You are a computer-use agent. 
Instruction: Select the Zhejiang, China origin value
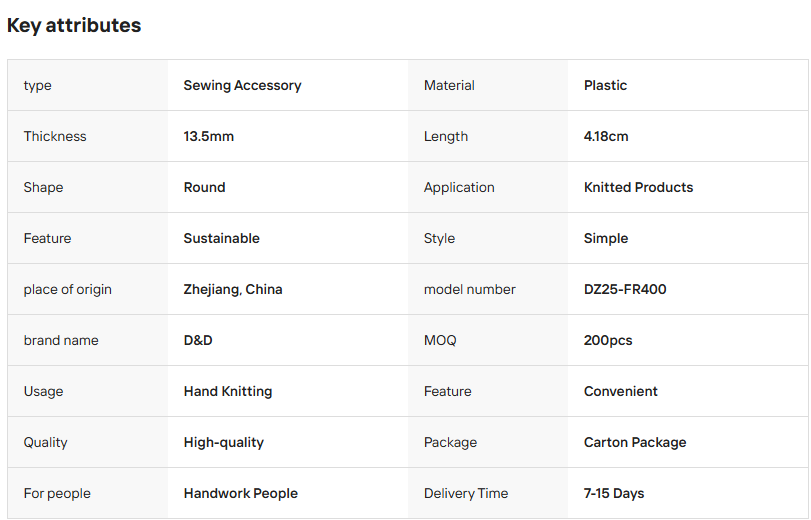pos(233,289)
